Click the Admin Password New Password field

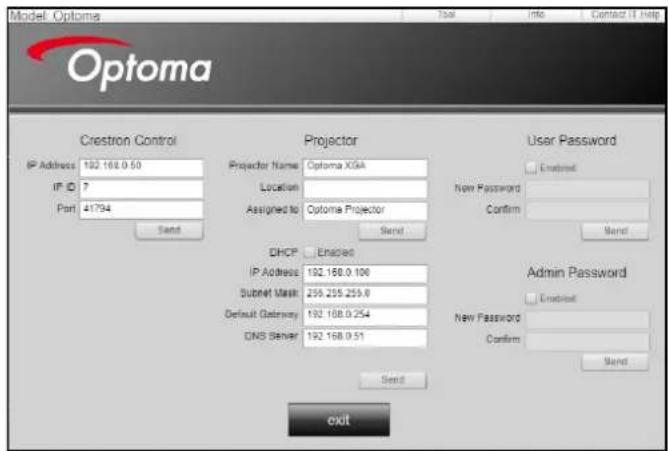pos(588,319)
